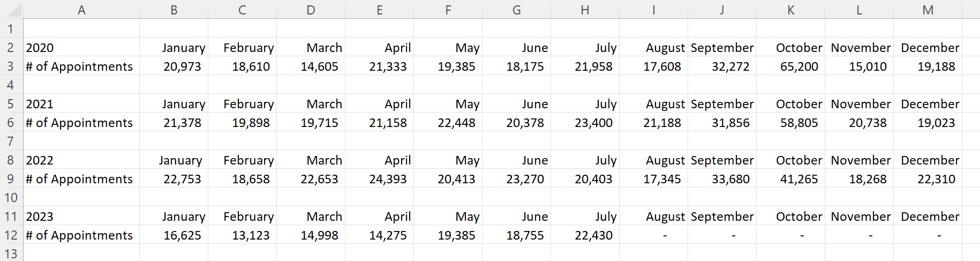Select the column A header
This screenshot has height=261, width=980.
(81, 10)
